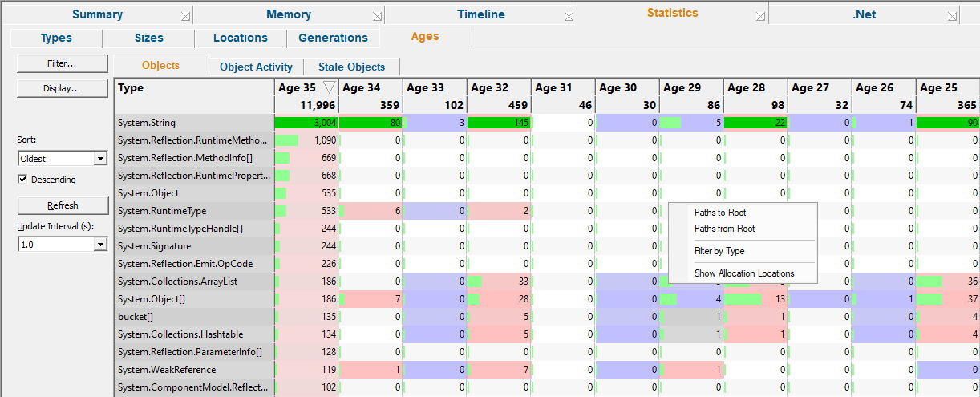
Task: Click the 13 cell in Age 28 column
Action: pyautogui.click(x=755, y=299)
